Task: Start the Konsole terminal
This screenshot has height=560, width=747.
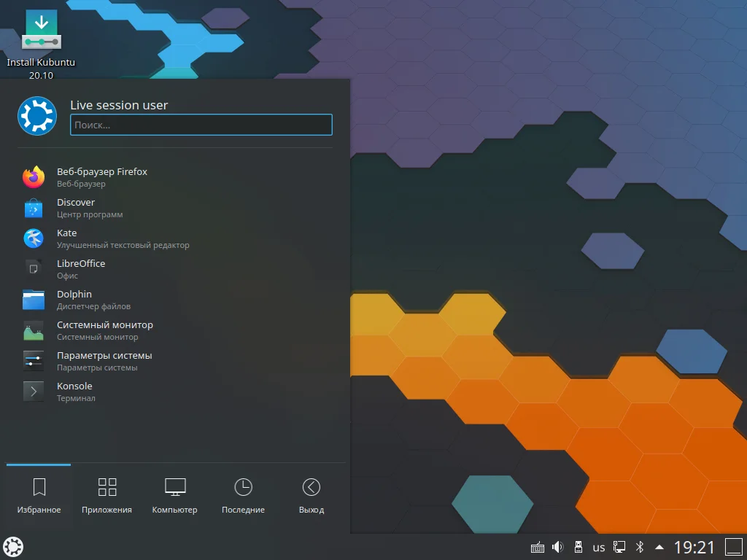Action: [x=74, y=392]
